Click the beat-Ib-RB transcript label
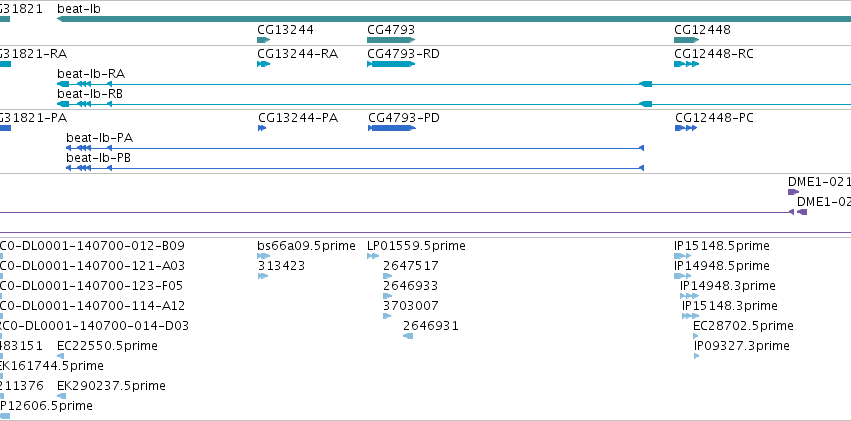Screen dimensions: 851x421 coord(90,94)
